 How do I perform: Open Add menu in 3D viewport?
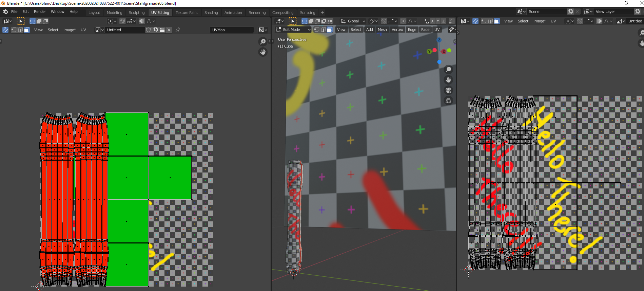(x=369, y=30)
